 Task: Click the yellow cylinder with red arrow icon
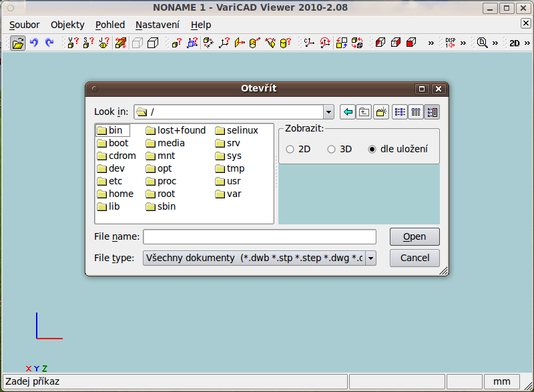[255, 43]
